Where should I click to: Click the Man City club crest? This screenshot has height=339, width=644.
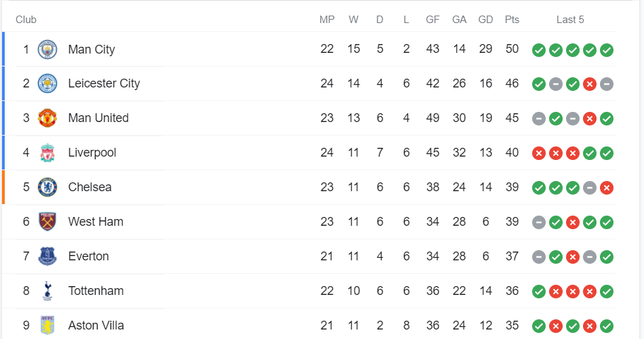tap(47, 49)
